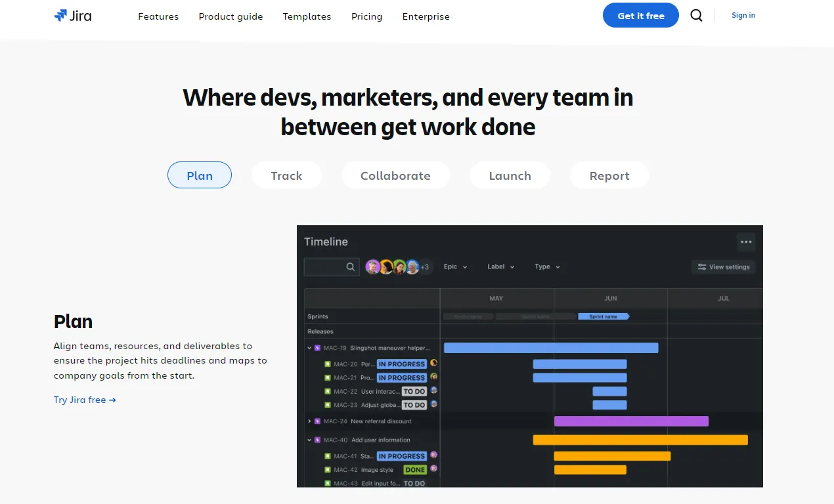
Task: Click the blue MAC-19 timeline bar
Action: coord(551,348)
